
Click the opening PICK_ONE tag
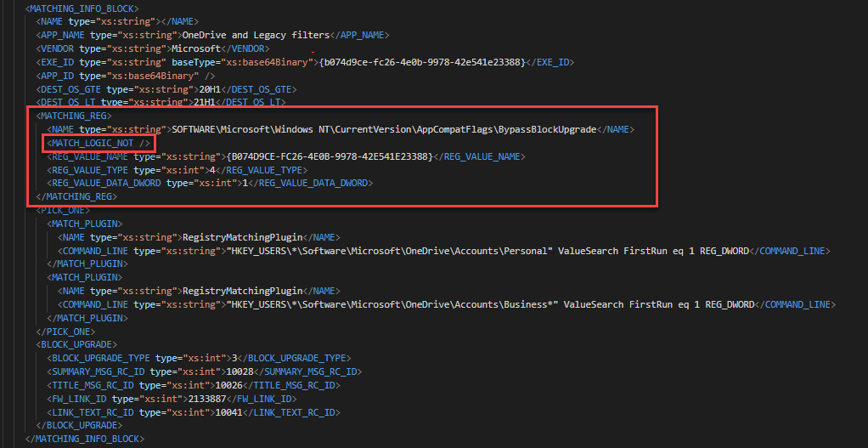click(x=63, y=209)
